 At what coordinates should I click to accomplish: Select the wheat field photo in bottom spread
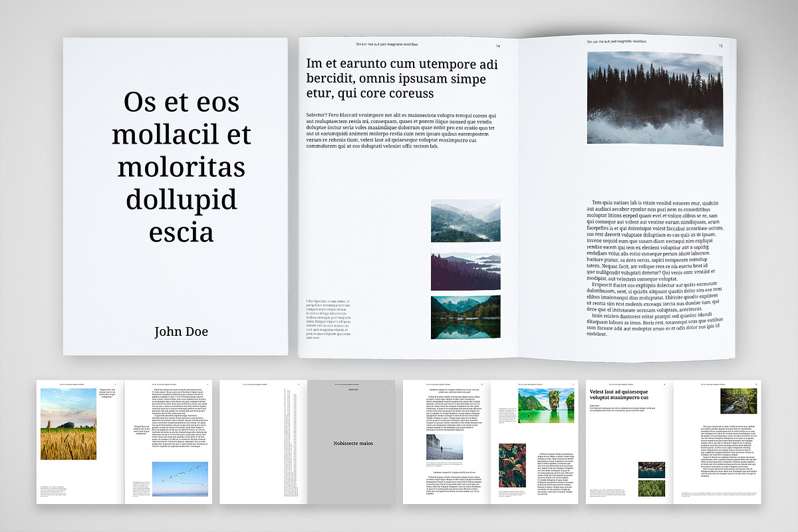pyautogui.click(x=68, y=424)
